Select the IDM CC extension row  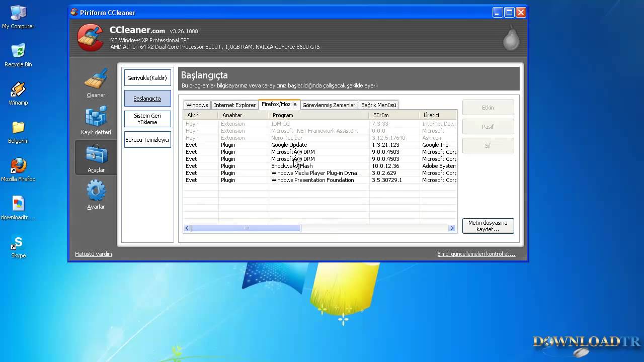(x=320, y=124)
